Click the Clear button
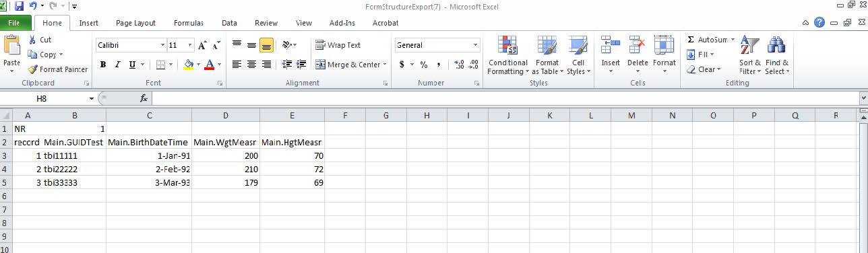 tap(704, 69)
